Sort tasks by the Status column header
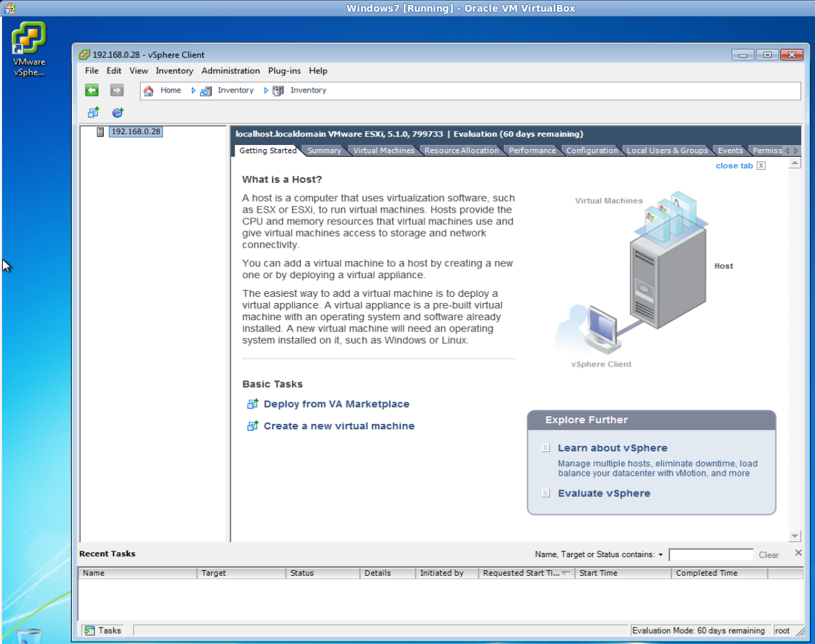The height and width of the screenshot is (644, 815). coord(323,573)
